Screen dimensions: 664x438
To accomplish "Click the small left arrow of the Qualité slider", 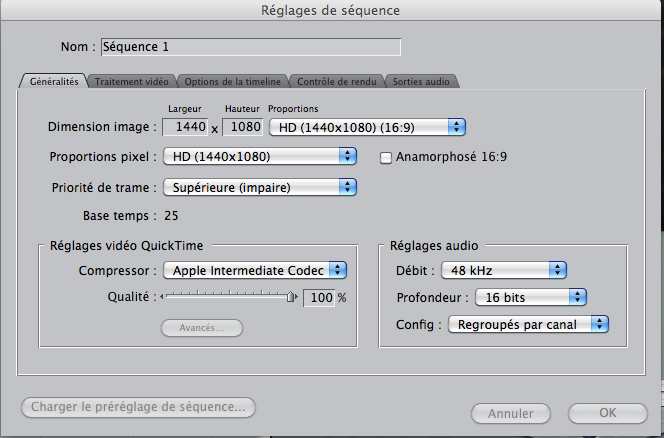I will point(162,297).
